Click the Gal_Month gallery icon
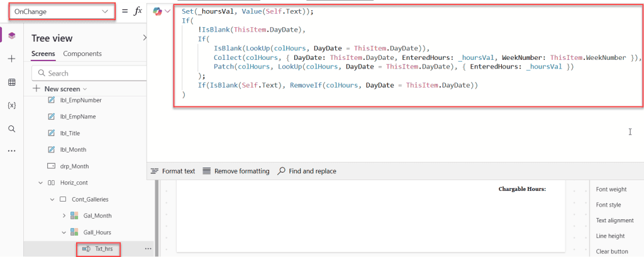This screenshot has width=644, height=257. tap(74, 215)
